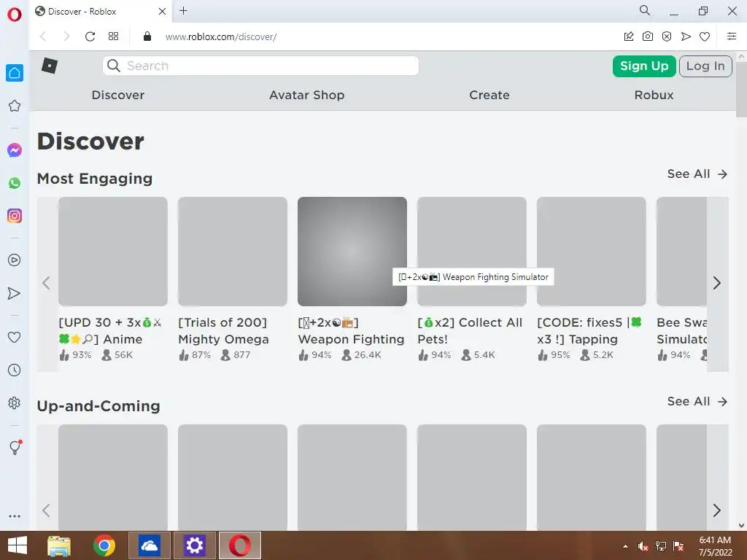Viewport: 747px width, 560px height.
Task: Click the Sign Up button
Action: tap(644, 66)
